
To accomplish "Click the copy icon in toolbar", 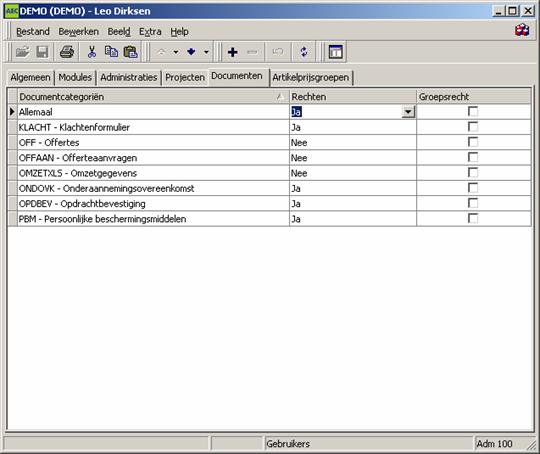I will [111, 52].
